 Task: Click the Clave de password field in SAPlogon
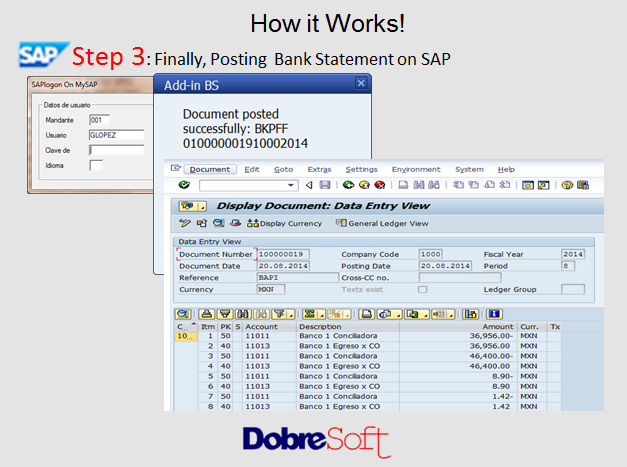tap(116, 150)
